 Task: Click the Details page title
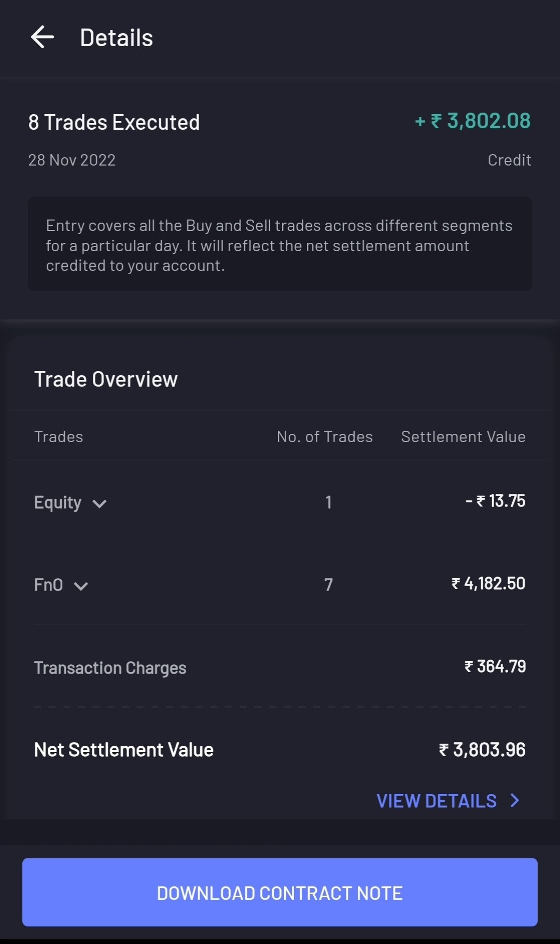point(116,38)
